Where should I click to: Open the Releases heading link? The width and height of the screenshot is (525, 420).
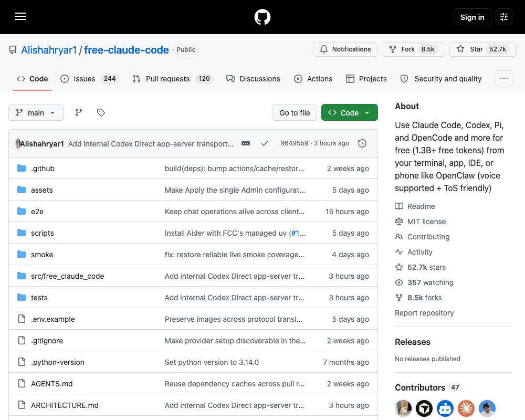412,342
